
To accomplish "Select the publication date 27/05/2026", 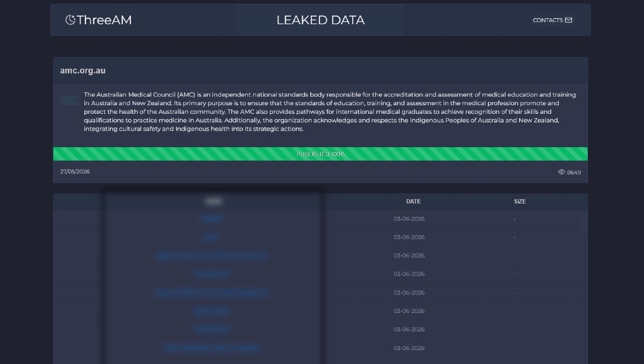I will [75, 172].
